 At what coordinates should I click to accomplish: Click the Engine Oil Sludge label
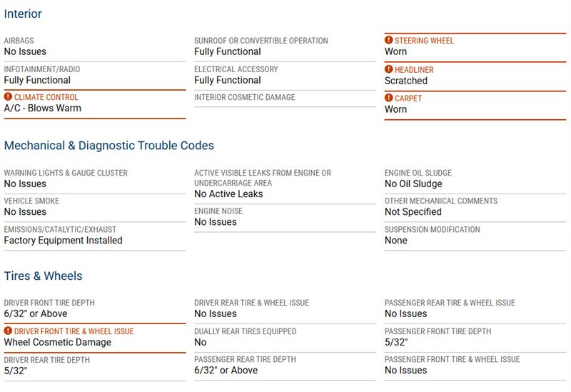click(x=418, y=173)
